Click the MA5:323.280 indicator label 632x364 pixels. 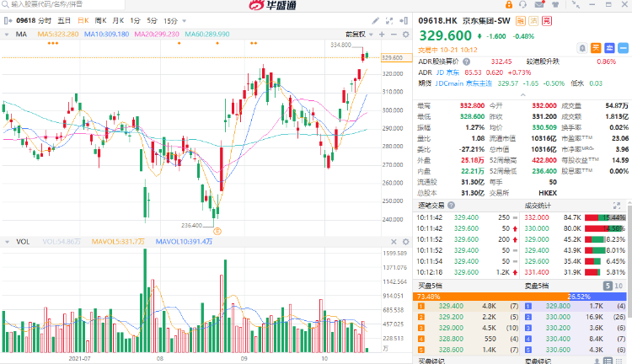pos(58,35)
